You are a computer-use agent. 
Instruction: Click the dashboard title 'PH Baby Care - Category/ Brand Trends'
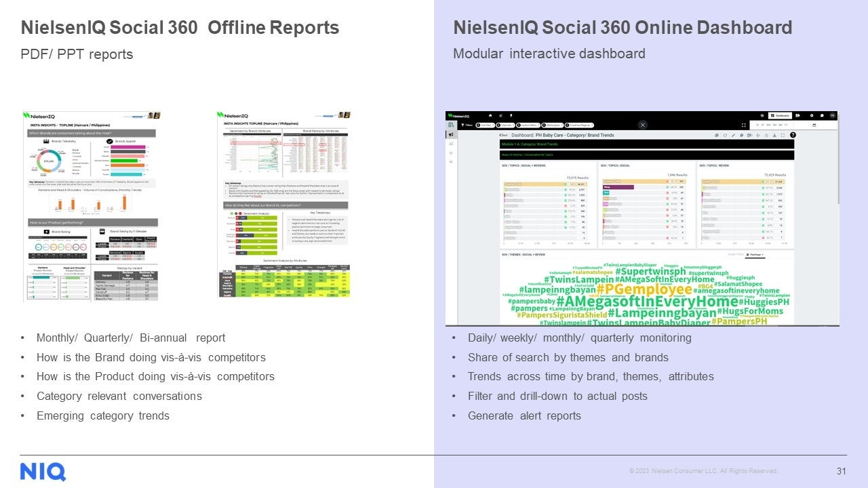562,135
